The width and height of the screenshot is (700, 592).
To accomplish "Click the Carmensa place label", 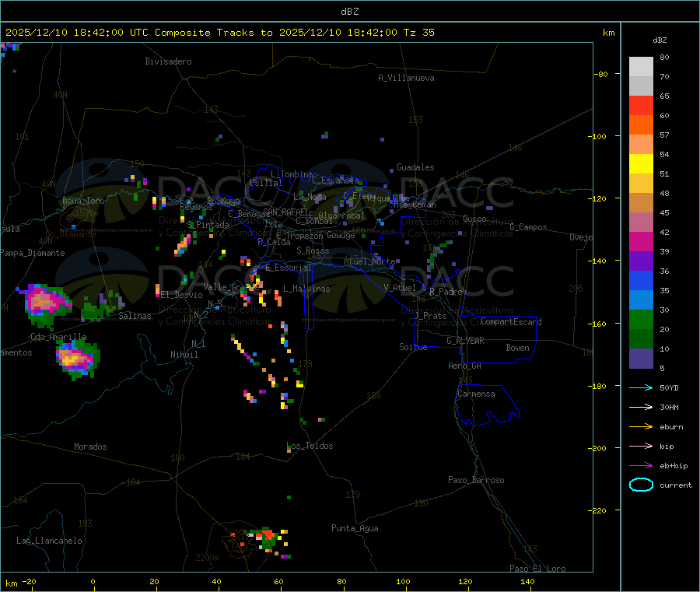I will 476,394.
